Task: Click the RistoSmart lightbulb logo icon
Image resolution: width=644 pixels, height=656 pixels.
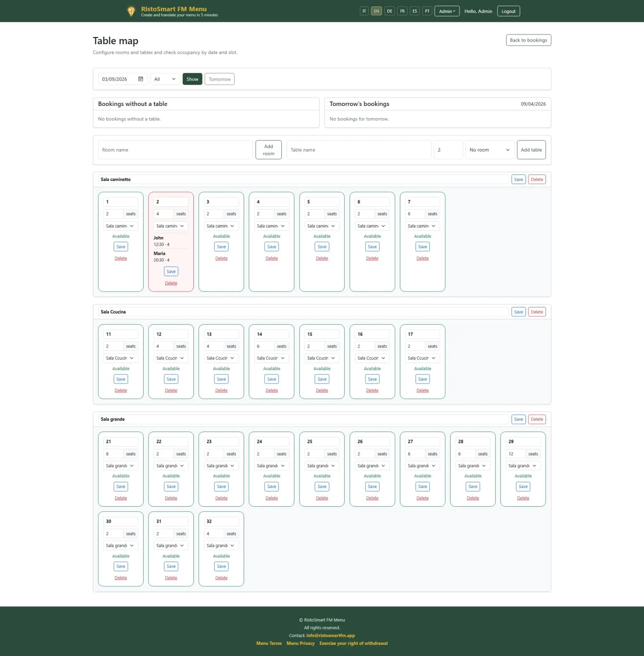Action: pyautogui.click(x=131, y=11)
